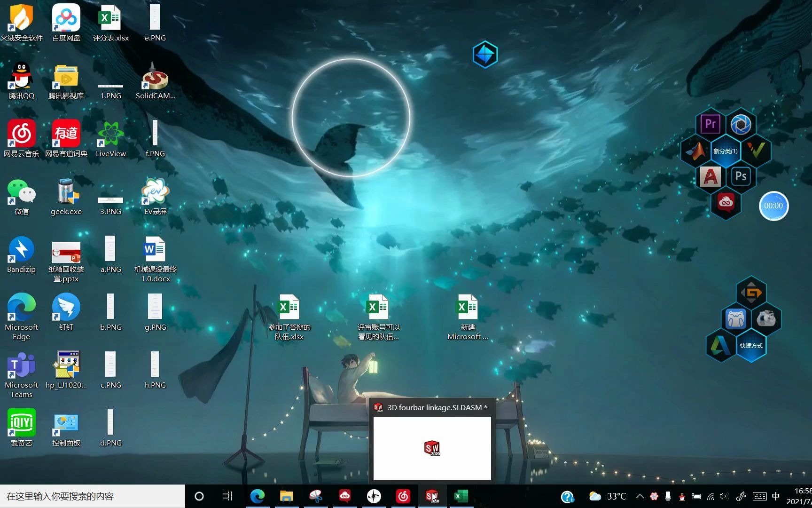812x508 pixels.
Task: Launch KeyShot from hexagon dock
Action: [741, 125]
